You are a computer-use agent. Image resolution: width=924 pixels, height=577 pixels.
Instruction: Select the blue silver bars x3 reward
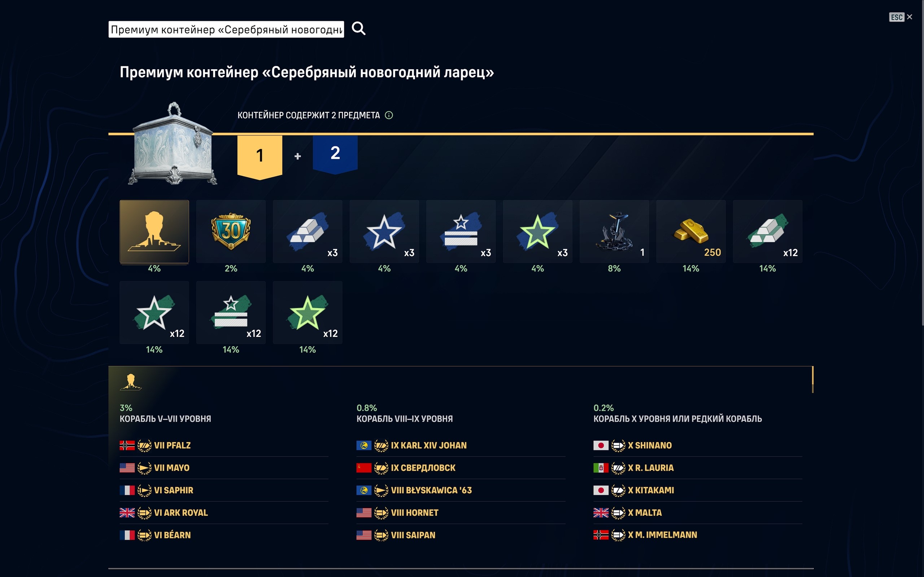tap(308, 232)
